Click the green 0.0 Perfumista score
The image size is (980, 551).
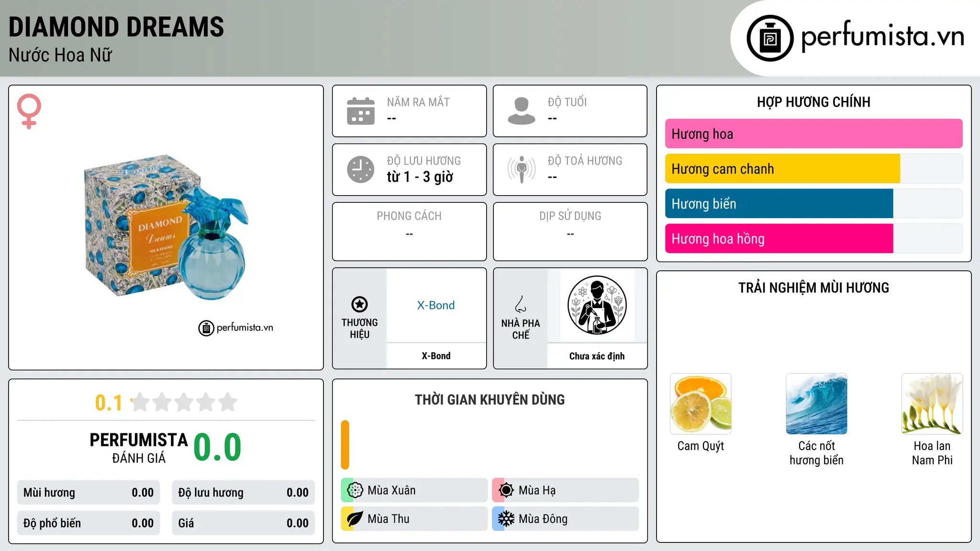217,447
